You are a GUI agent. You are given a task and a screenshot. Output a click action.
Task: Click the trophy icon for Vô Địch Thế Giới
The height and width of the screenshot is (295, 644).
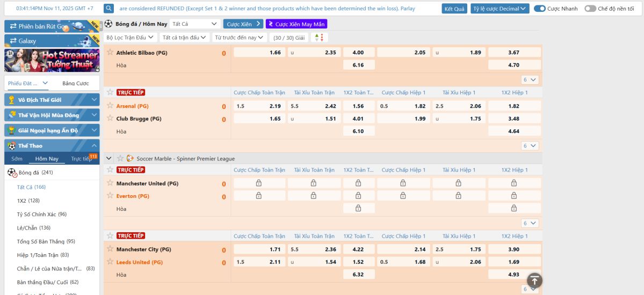pyautogui.click(x=11, y=100)
